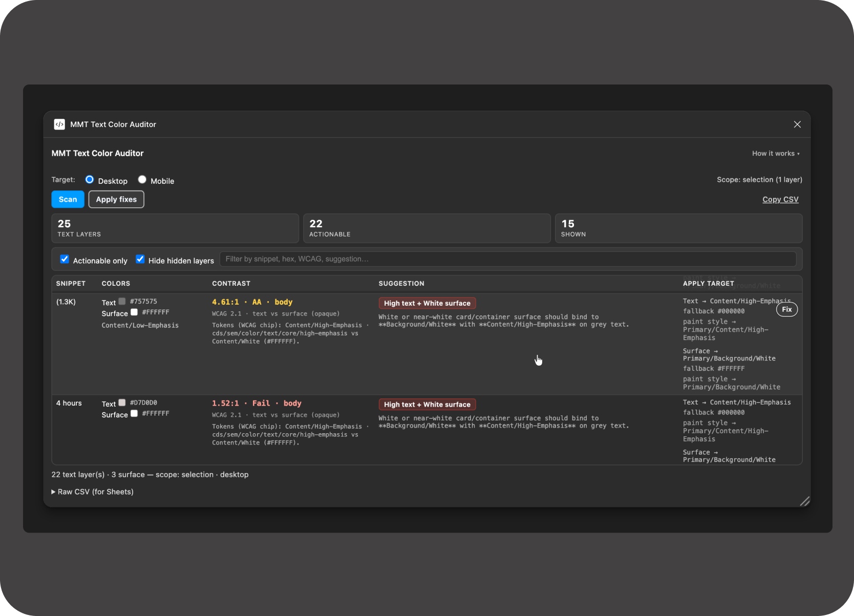Expand the Raw CSV (for Sheets) section
Viewport: 854px width, 616px height.
point(93,492)
